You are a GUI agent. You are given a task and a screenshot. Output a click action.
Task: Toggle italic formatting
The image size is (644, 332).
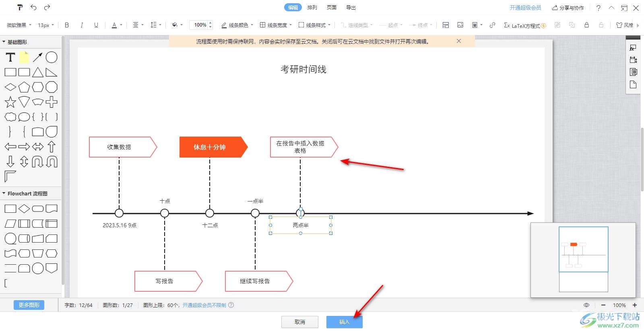click(82, 25)
